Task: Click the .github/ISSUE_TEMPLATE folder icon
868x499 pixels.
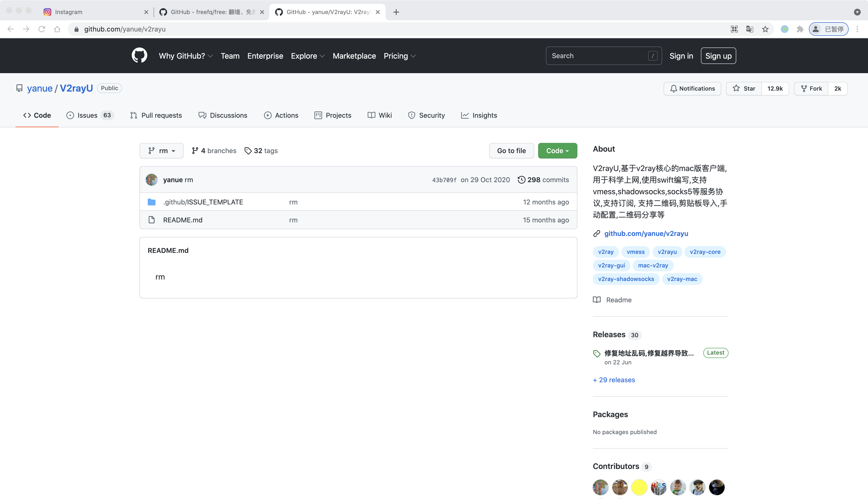Action: 151,202
